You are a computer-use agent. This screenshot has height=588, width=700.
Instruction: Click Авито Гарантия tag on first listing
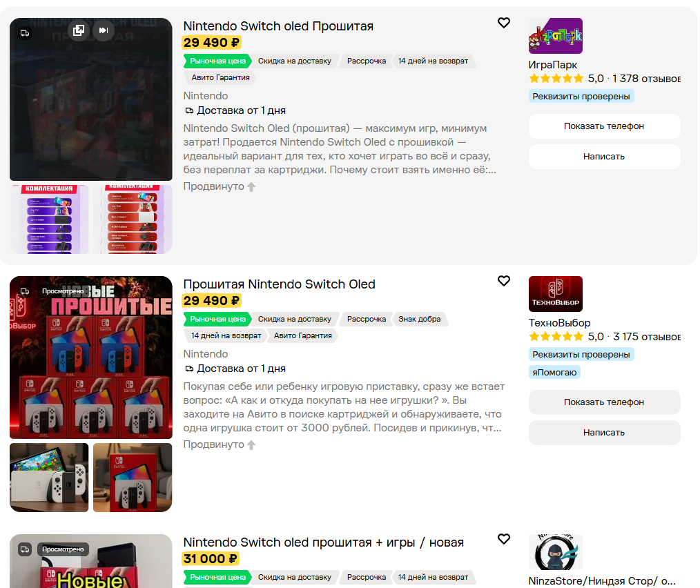220,78
